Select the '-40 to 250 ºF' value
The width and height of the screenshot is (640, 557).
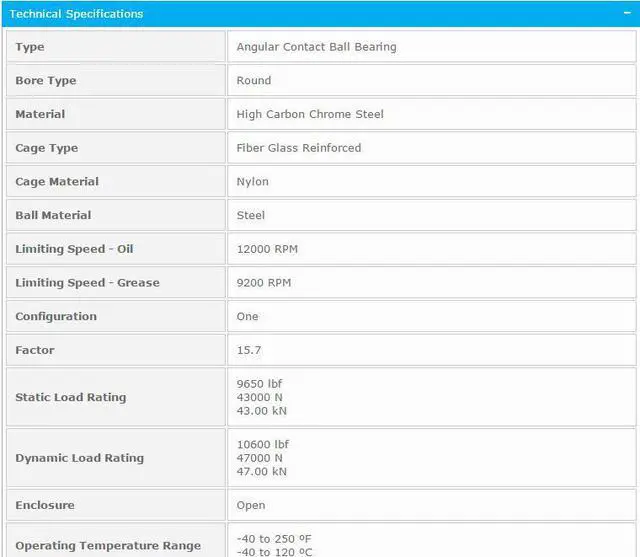click(x=274, y=539)
